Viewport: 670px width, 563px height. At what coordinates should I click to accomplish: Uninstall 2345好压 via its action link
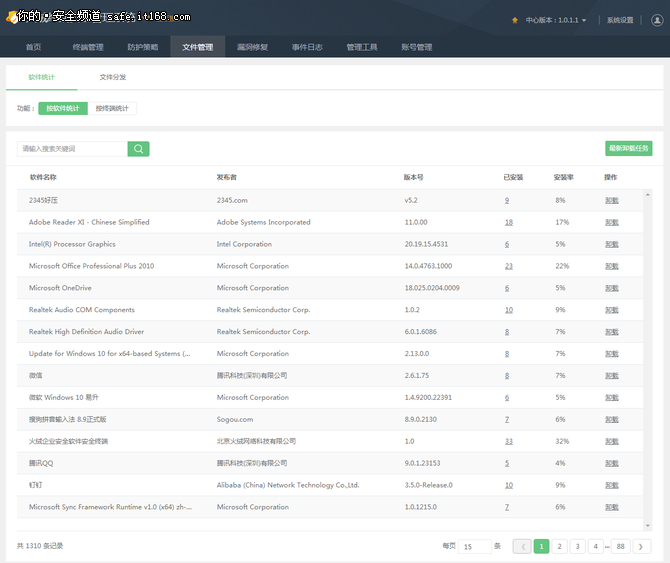[x=612, y=200]
